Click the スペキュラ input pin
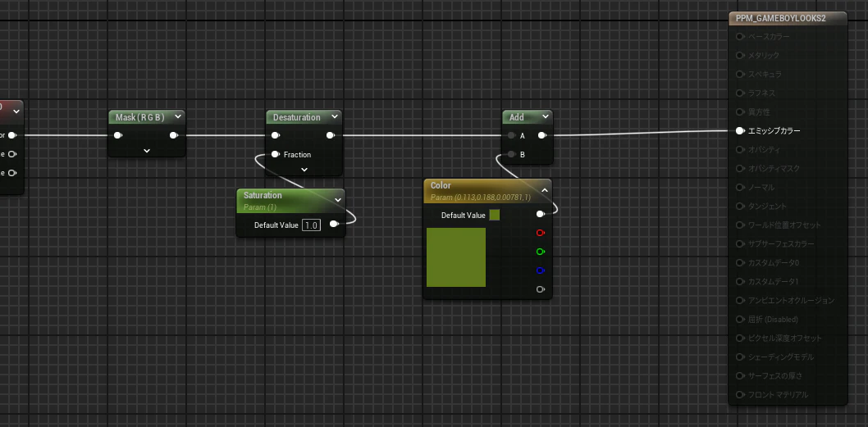The height and width of the screenshot is (427, 868). (739, 74)
